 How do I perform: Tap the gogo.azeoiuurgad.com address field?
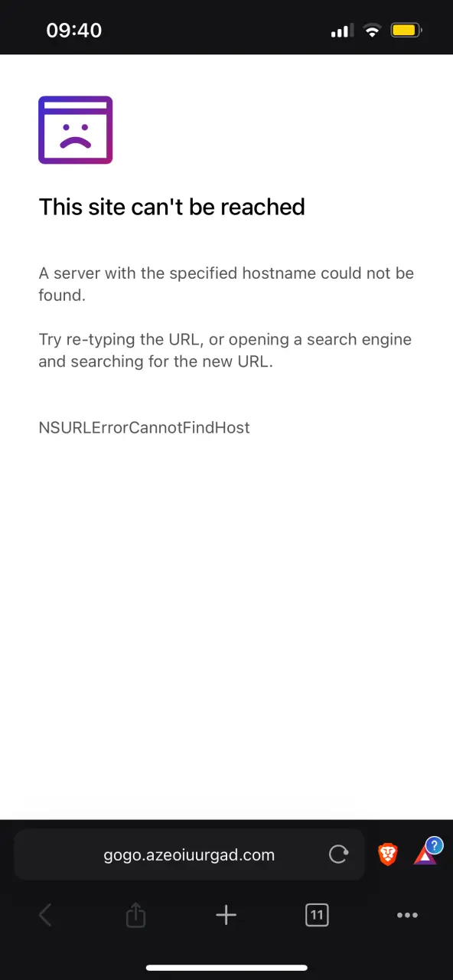pyautogui.click(x=189, y=855)
